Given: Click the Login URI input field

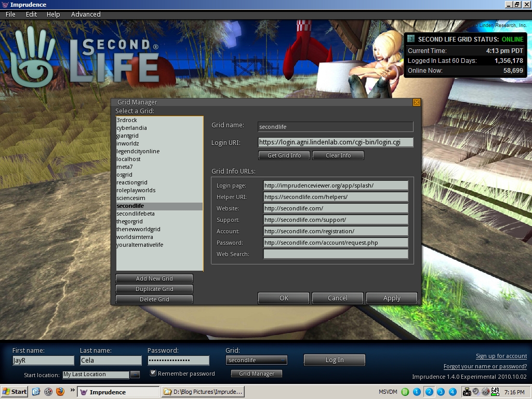Looking at the screenshot, I should click(x=336, y=142).
